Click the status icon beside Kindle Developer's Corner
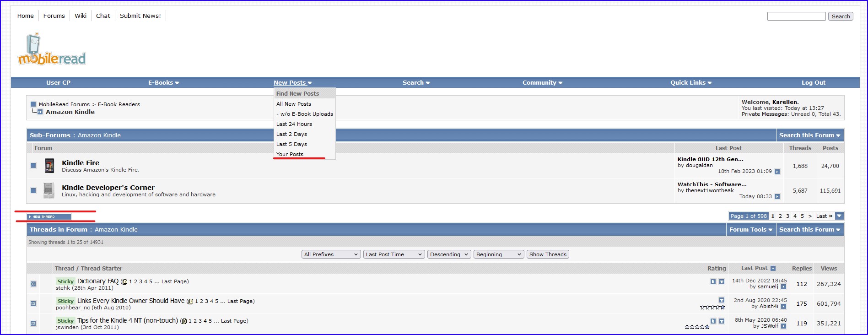 tap(33, 190)
